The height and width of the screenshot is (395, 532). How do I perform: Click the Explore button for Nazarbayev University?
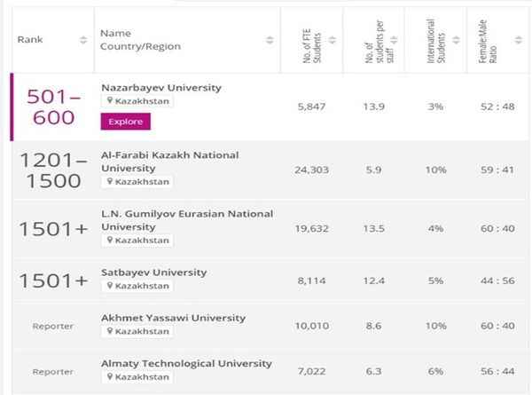[x=126, y=122]
